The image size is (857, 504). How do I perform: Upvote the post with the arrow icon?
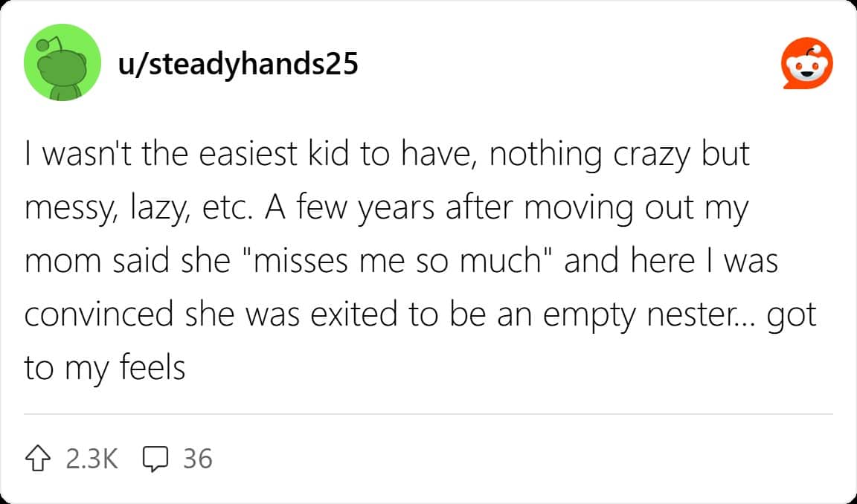[38, 458]
